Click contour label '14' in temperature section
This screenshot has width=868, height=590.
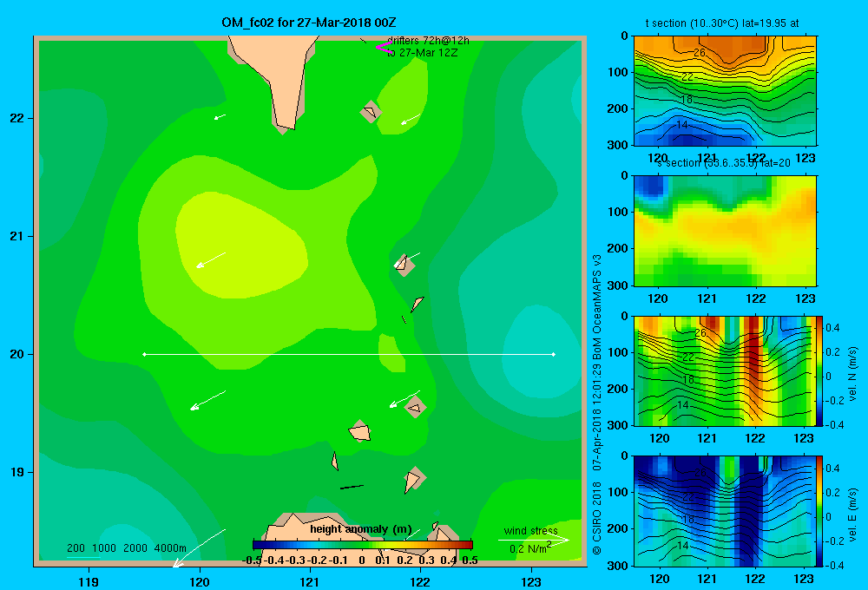click(x=682, y=125)
